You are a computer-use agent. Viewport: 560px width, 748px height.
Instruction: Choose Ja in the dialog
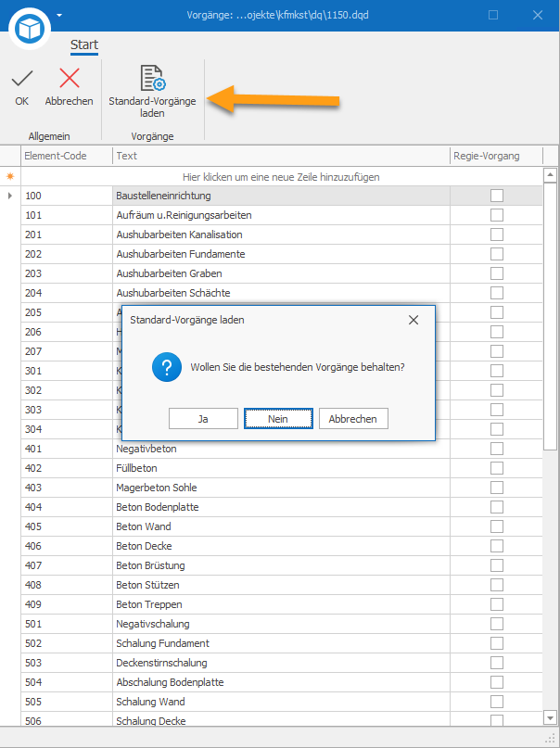(203, 419)
